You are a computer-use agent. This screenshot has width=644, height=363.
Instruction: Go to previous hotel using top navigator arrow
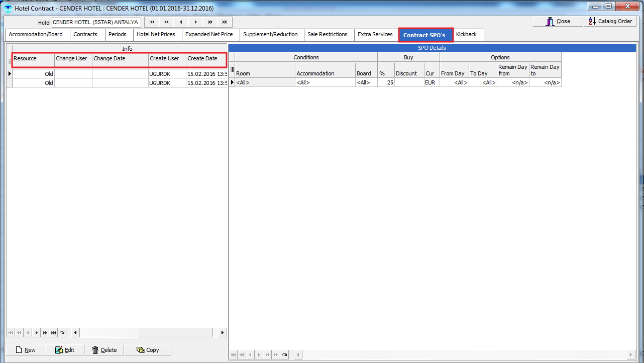(x=181, y=22)
